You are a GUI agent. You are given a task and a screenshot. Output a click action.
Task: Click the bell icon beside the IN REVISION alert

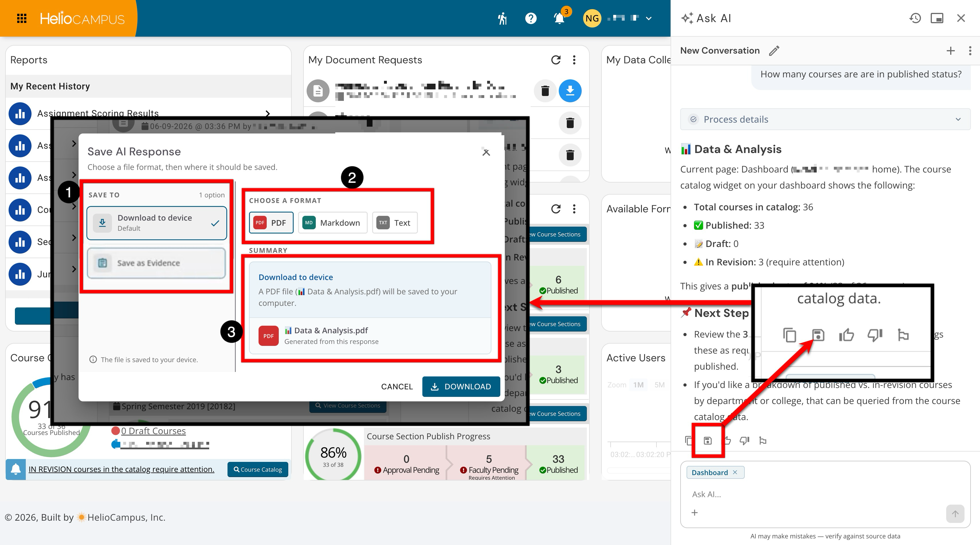pos(15,469)
